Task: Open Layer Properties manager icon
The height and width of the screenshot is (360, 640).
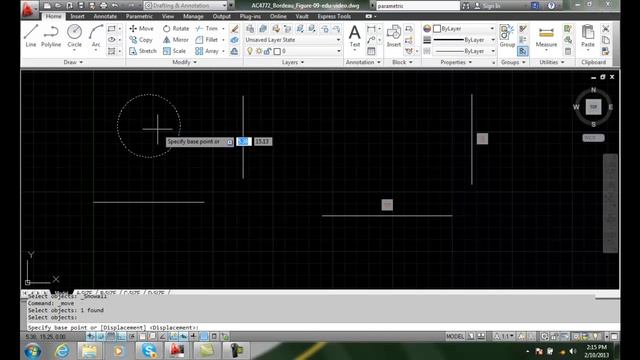Action: pyautogui.click(x=250, y=29)
